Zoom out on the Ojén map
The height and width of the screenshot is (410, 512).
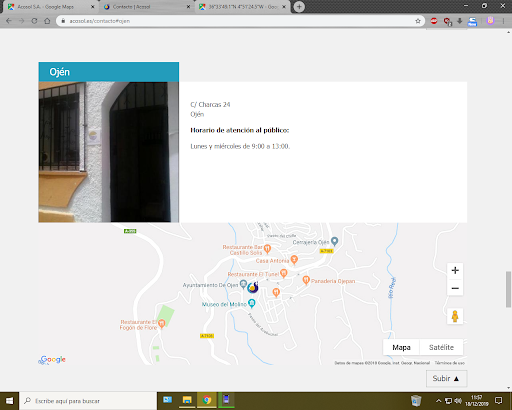pyautogui.click(x=455, y=288)
